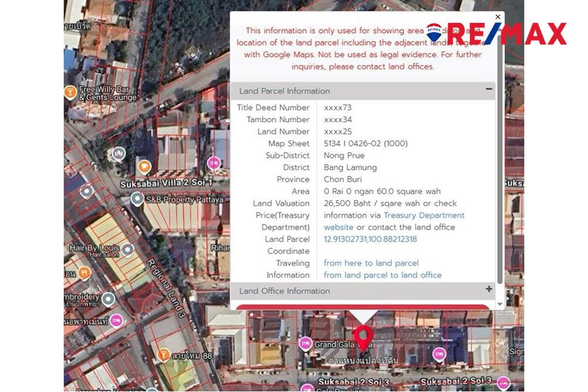Click the Grand Gala hotel pin icon
Viewport: 588px width, 392px height.
(305, 344)
